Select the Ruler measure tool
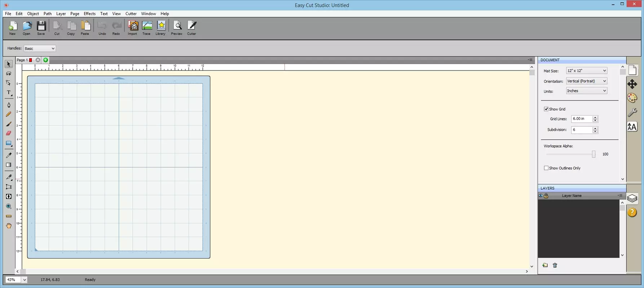644x288 pixels. tap(9, 216)
